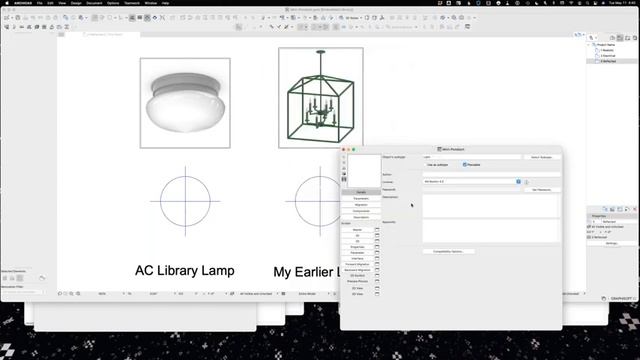Open 2D script in separate window icon
This screenshot has height=360, width=640.
(377, 236)
